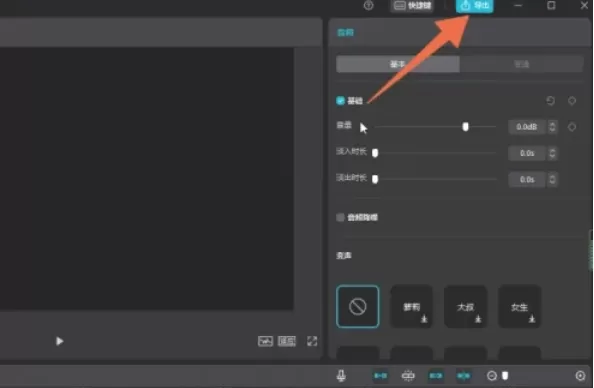Play the preview video
The height and width of the screenshot is (388, 594).
(59, 341)
